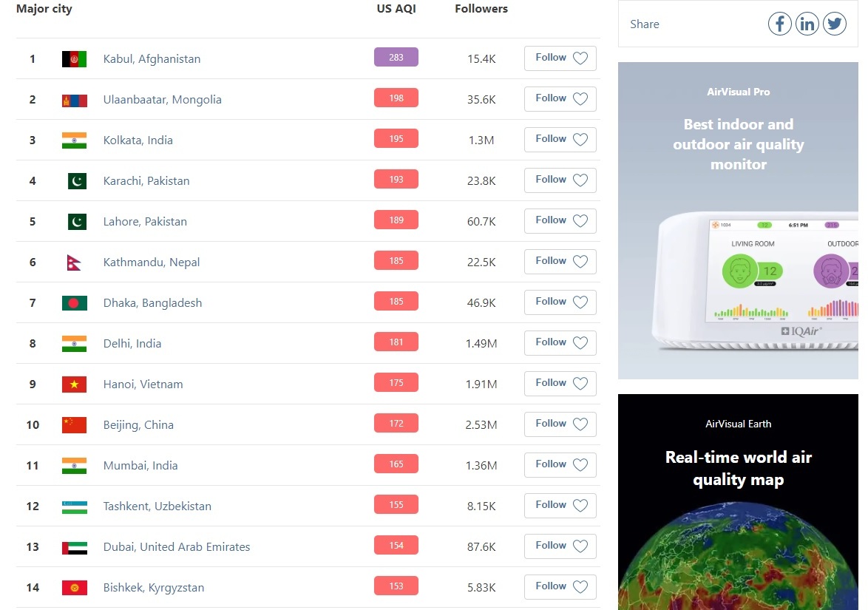Open the AirVisual Pro monitor ad
This screenshot has height=610, width=868.
pyautogui.click(x=738, y=220)
